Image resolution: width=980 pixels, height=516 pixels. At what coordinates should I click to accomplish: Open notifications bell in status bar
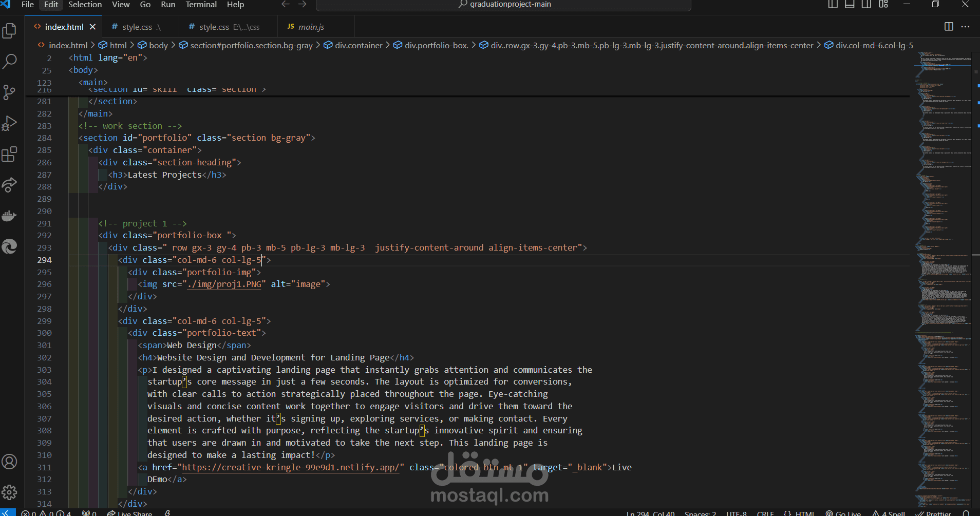pos(966,513)
